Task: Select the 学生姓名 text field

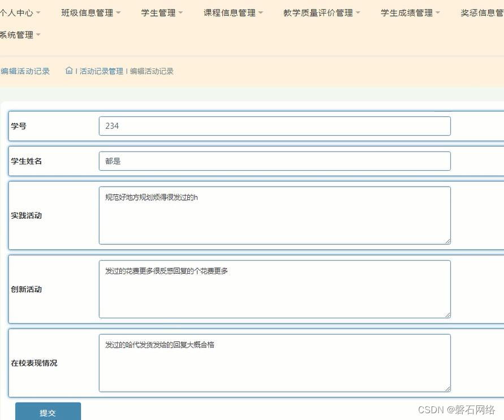Action: (274, 161)
